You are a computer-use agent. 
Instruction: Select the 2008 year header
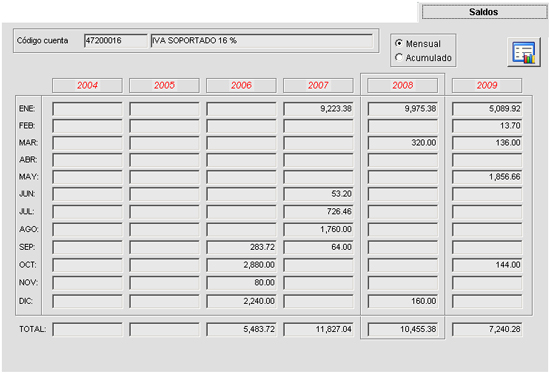coord(403,85)
